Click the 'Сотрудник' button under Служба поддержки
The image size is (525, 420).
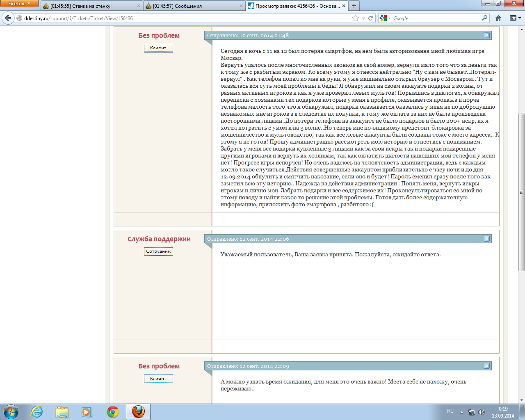[x=158, y=251]
